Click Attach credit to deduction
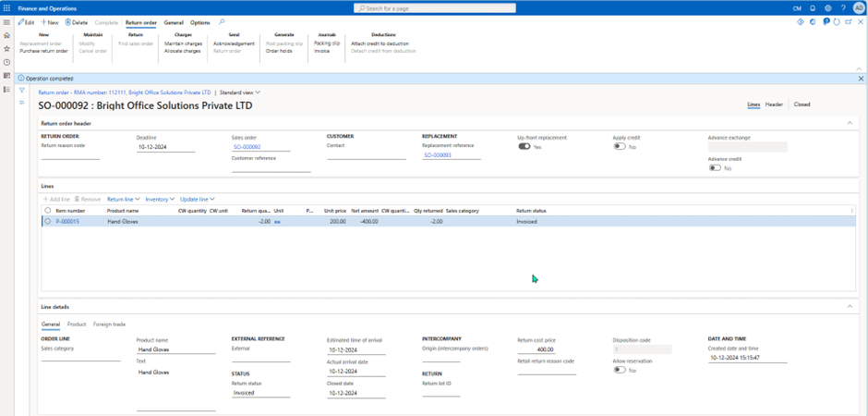The height and width of the screenshot is (416, 868). click(x=380, y=43)
